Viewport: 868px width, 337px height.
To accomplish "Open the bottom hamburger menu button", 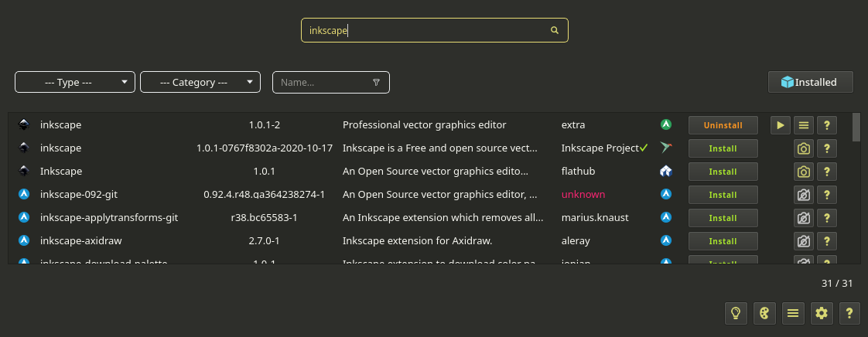I will (x=793, y=313).
